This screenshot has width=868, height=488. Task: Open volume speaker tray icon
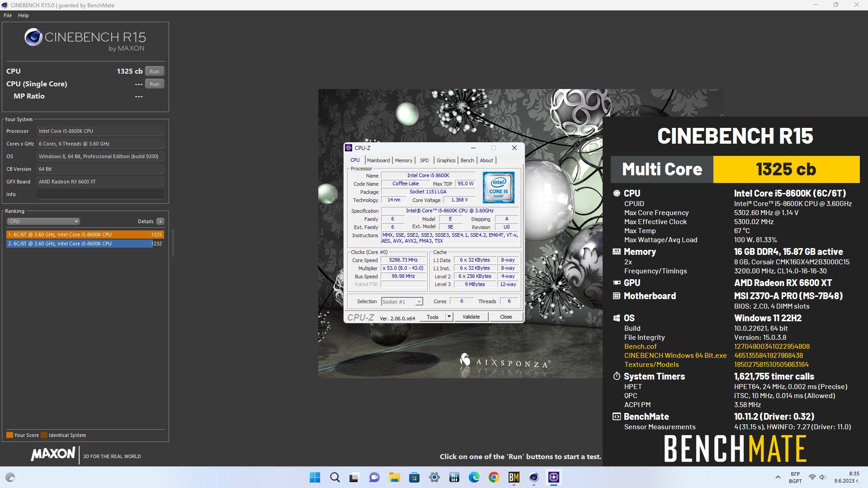tap(822, 477)
